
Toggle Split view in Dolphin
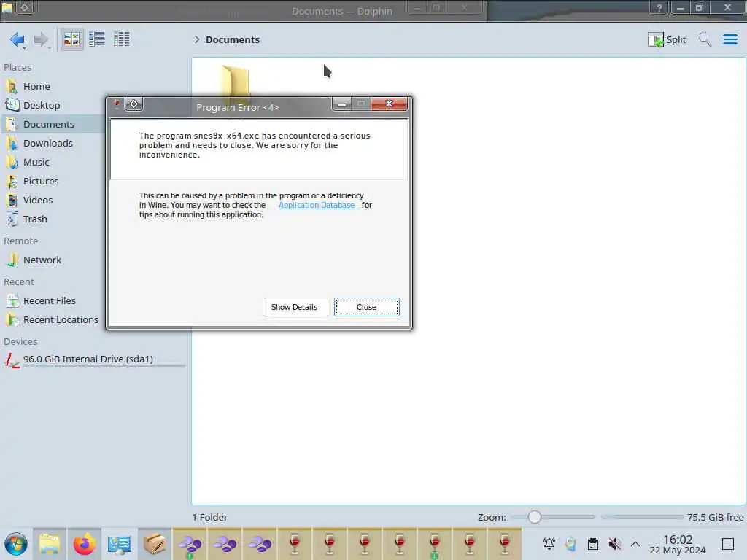[667, 39]
